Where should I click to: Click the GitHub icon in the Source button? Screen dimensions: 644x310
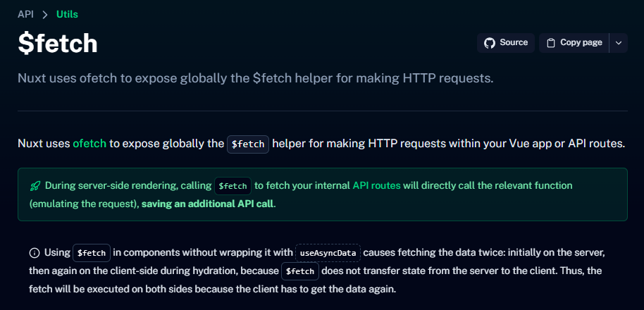[x=490, y=43]
